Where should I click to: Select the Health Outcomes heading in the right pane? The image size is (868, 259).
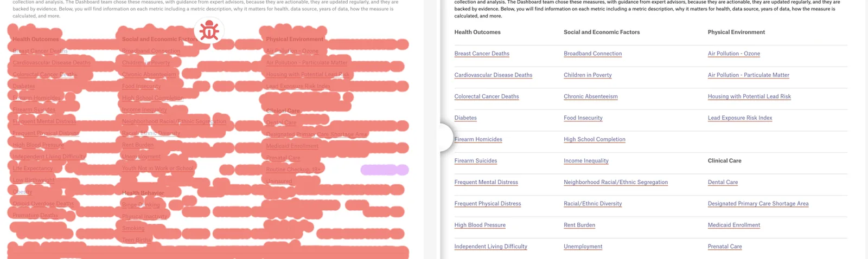477,33
